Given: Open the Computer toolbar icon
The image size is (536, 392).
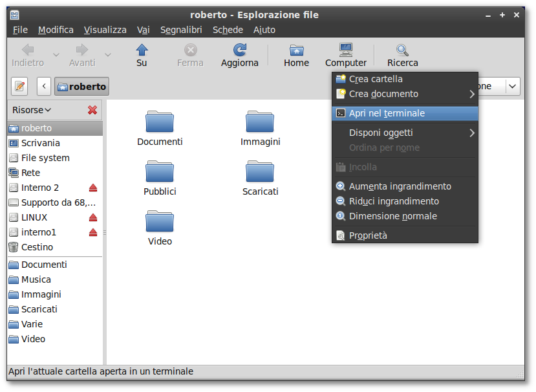Looking at the screenshot, I should 346,50.
